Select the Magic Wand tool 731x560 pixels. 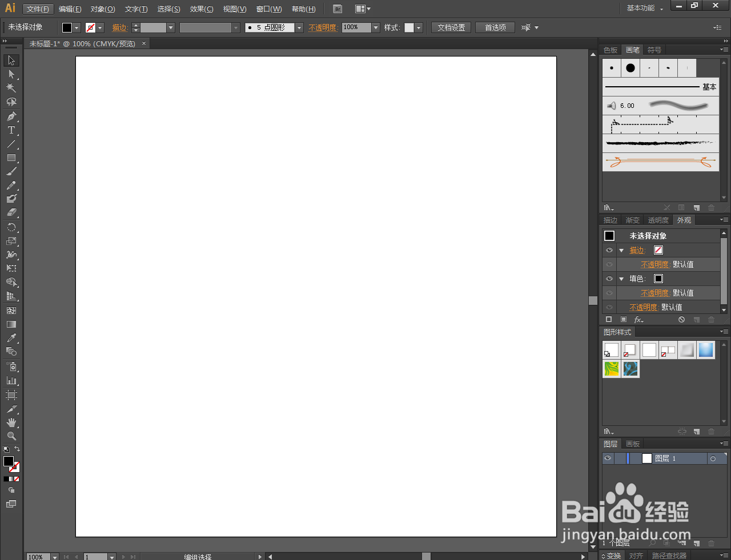[x=11, y=88]
